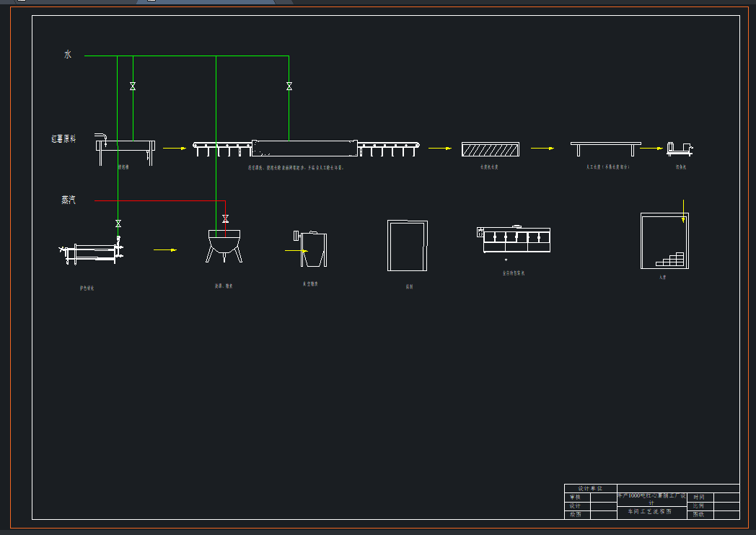Select the faucet symbol atop the washing tank
This screenshot has height=535, width=756.
click(x=100, y=139)
